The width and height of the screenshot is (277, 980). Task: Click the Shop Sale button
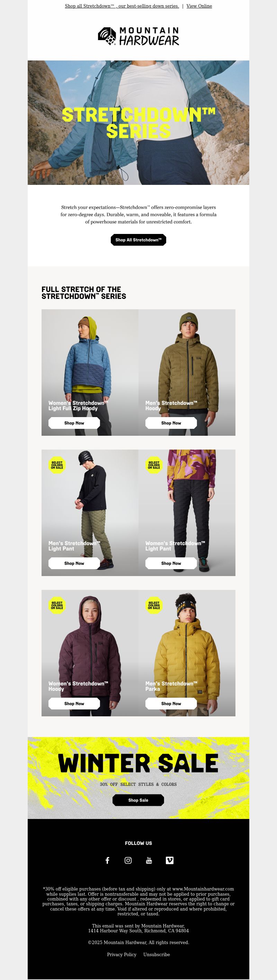138,800
